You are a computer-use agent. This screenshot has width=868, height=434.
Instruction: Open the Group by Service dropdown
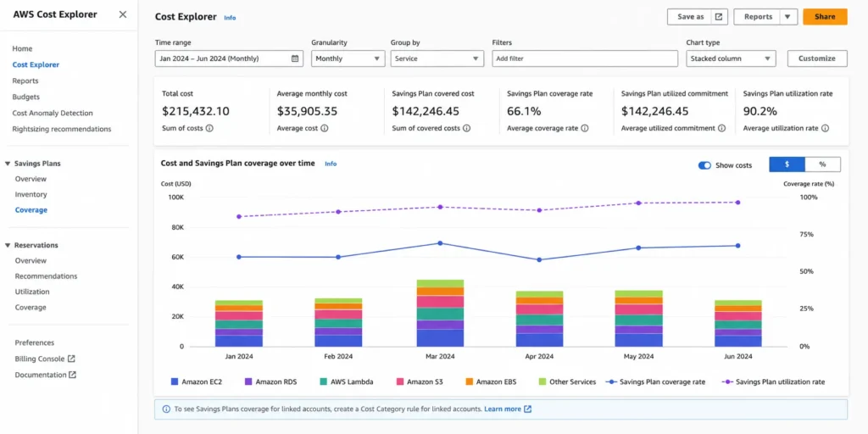pos(437,58)
